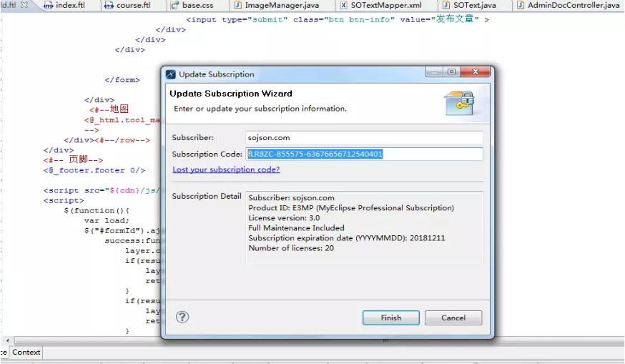Click the '<@_footer.footer 0/>' code line

(x=94, y=170)
